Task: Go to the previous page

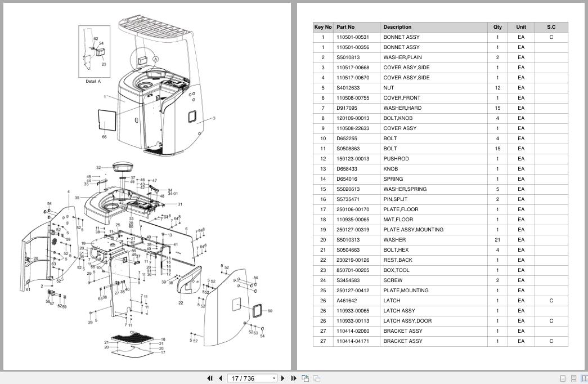Action: click(221, 378)
